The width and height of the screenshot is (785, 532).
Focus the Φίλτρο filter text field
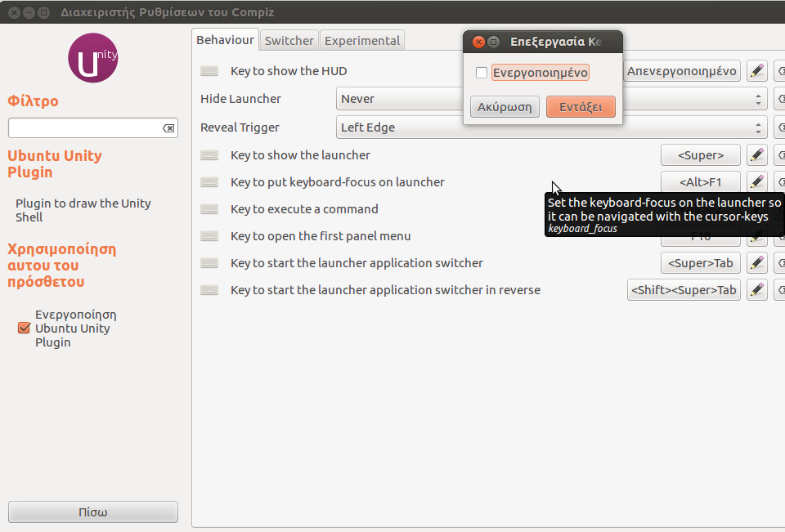[x=83, y=128]
